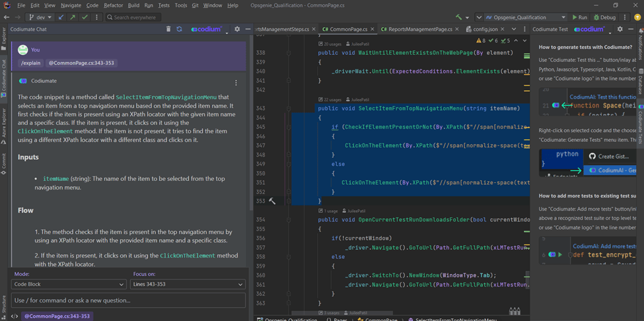Jump to the next highlighted problem

pos(524,41)
